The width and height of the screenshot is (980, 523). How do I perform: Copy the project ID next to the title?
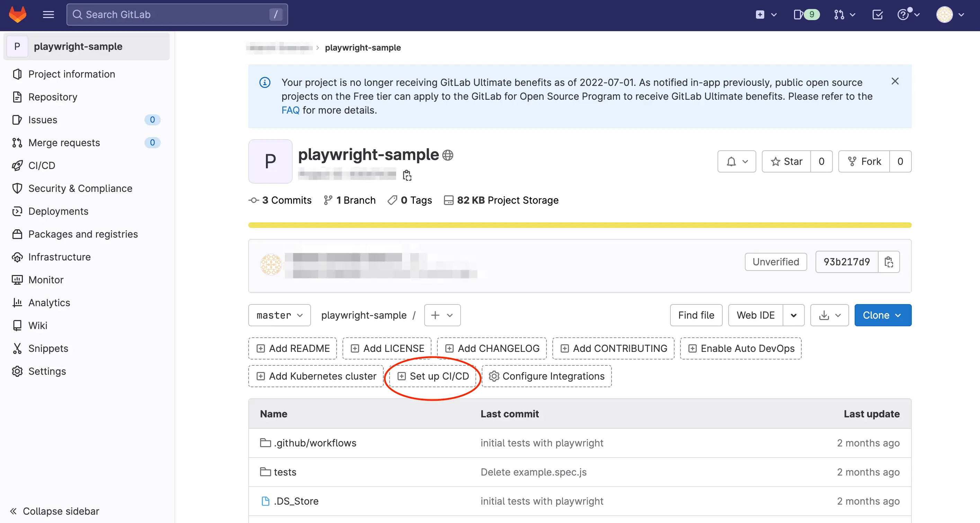coord(407,175)
